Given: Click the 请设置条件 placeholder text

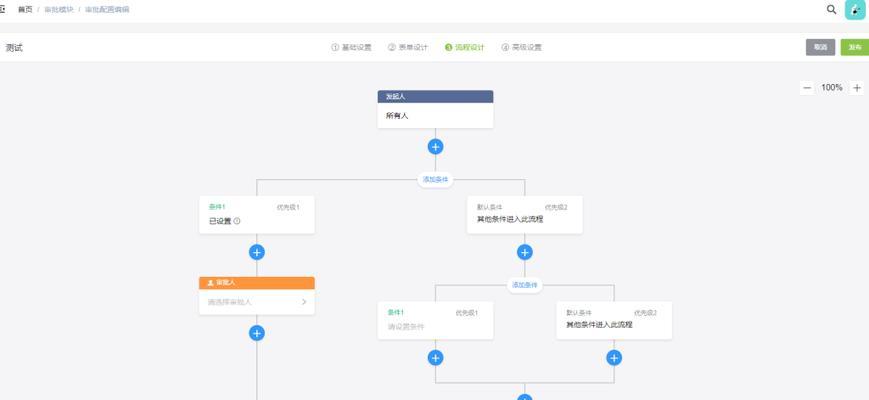Looking at the screenshot, I should click(x=406, y=327).
